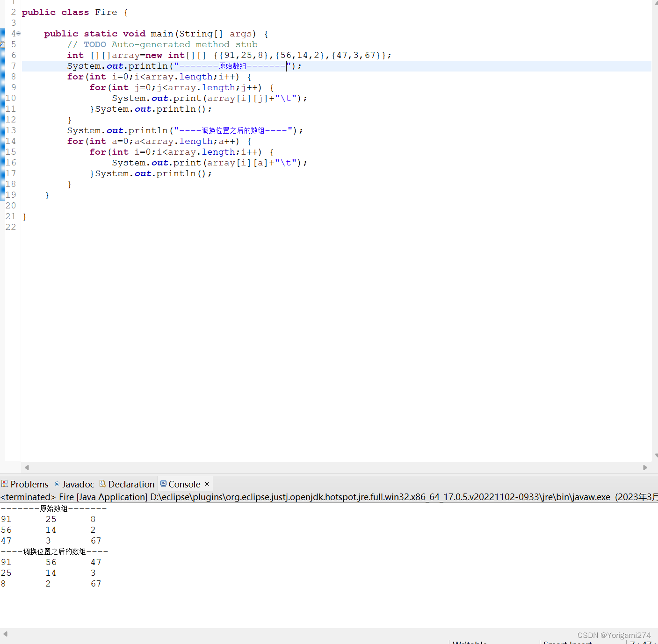Click the Console monitor icon

tap(163, 484)
